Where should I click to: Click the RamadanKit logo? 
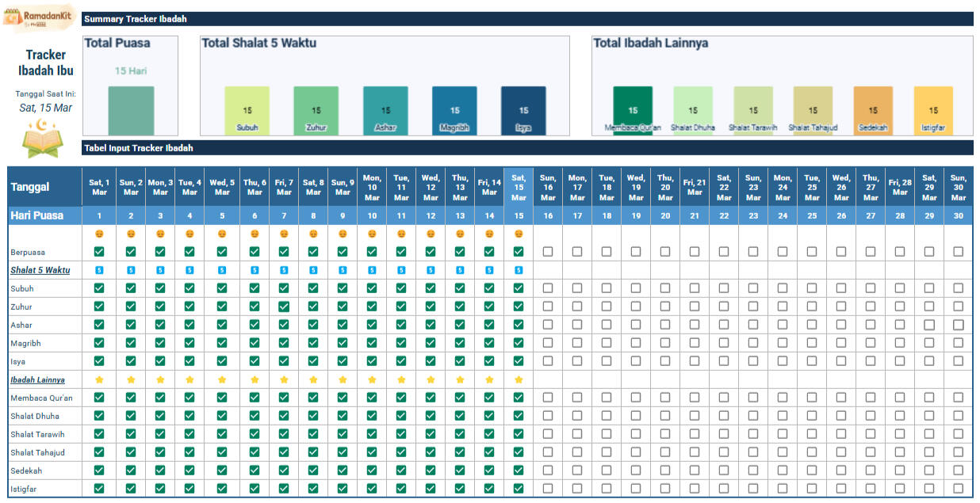tap(40, 17)
